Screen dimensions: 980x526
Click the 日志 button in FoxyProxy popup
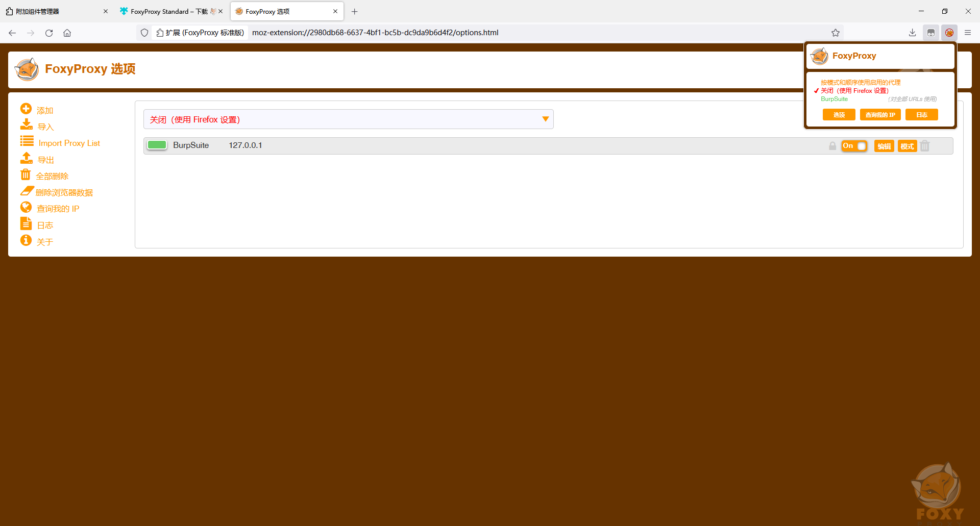[922, 115]
